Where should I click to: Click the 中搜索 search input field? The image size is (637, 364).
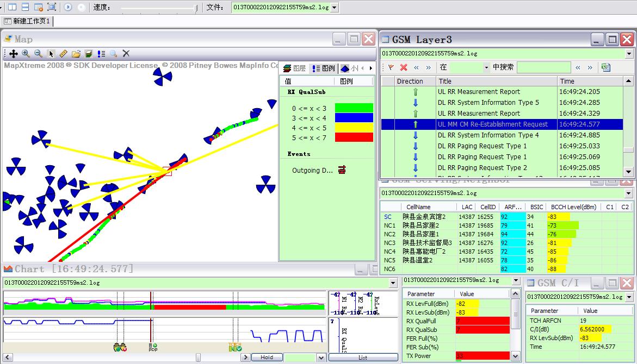[543, 67]
